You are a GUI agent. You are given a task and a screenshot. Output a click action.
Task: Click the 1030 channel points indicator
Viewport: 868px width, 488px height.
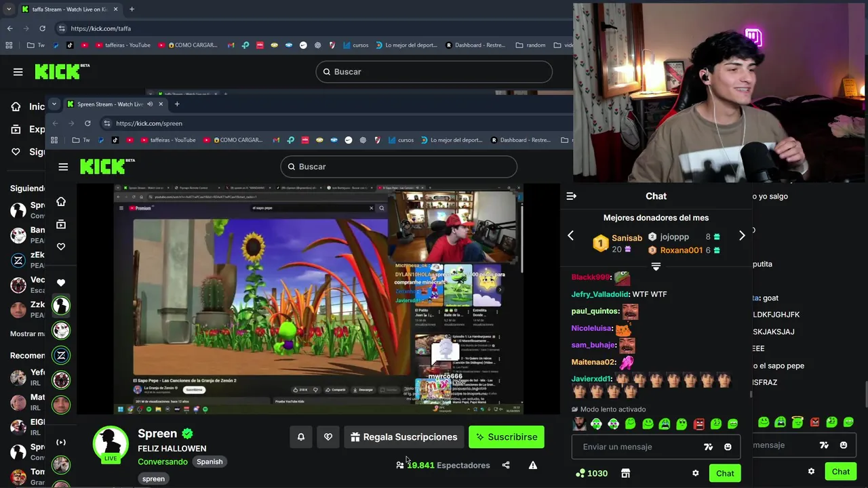(591, 473)
